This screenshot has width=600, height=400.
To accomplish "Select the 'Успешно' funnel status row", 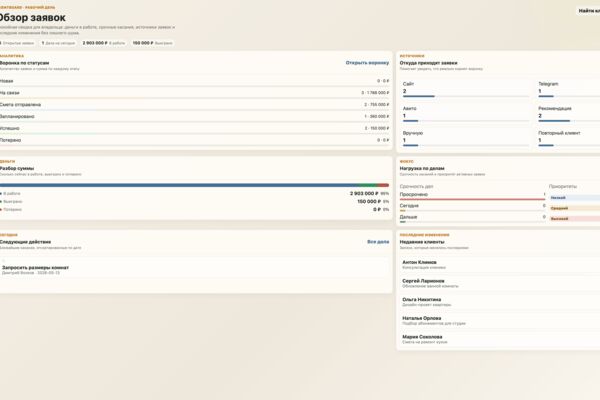I will pyautogui.click(x=194, y=128).
